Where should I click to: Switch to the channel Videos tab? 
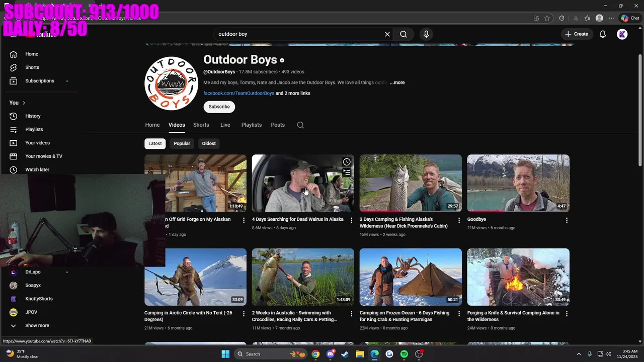pyautogui.click(x=177, y=125)
